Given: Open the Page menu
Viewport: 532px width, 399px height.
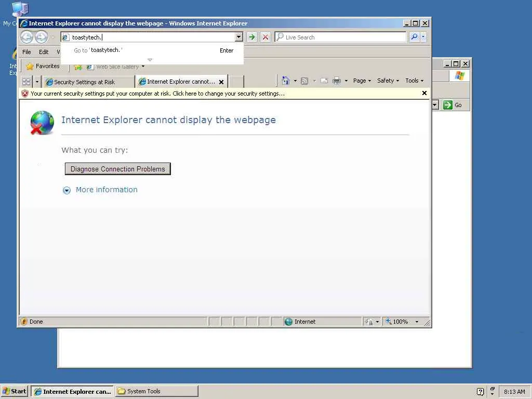Looking at the screenshot, I should click(x=362, y=81).
